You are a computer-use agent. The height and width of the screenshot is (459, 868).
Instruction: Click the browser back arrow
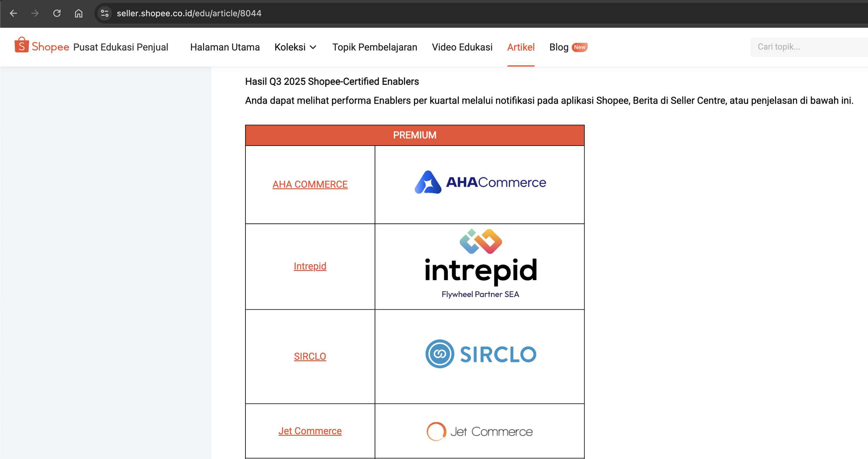14,13
